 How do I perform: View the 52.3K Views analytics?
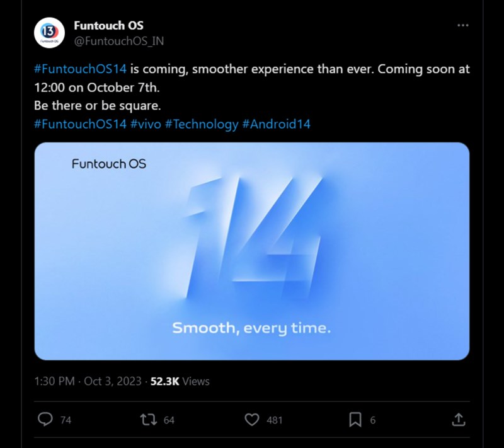point(180,381)
